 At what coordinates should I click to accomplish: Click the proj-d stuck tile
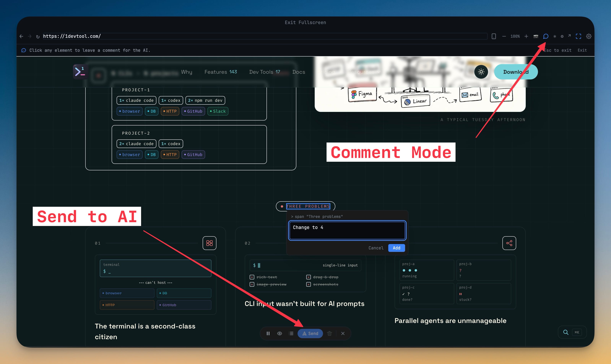click(x=484, y=293)
